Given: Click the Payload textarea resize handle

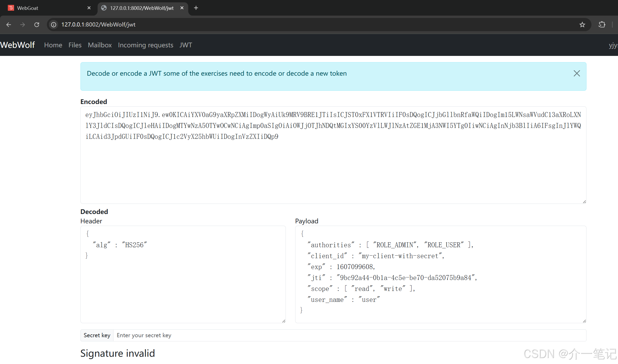Looking at the screenshot, I should click(584, 321).
